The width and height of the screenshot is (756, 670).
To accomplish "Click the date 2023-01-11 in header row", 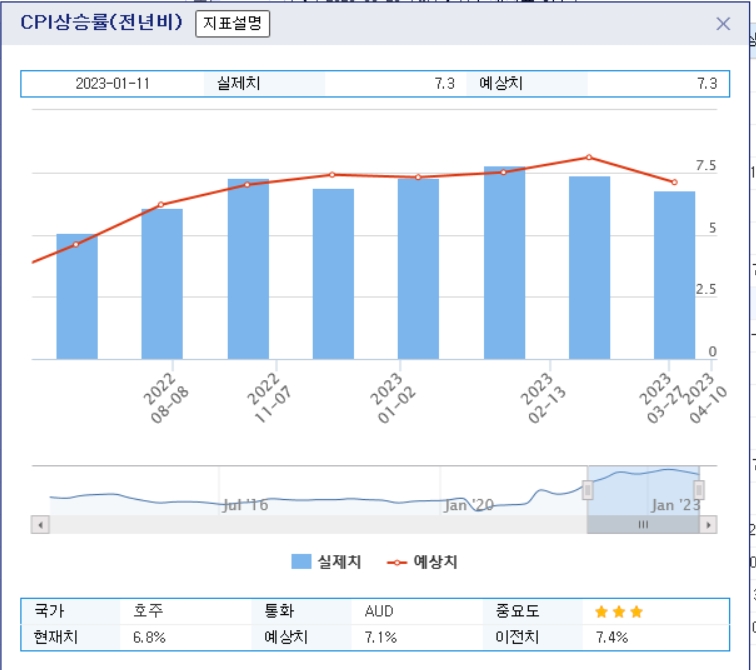I will pyautogui.click(x=112, y=84).
